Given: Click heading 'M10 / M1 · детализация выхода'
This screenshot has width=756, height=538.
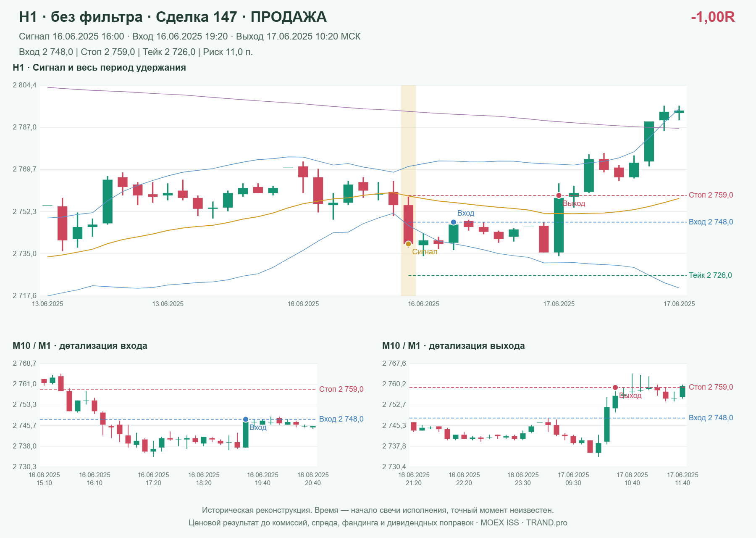Looking at the screenshot, I should click(454, 346).
